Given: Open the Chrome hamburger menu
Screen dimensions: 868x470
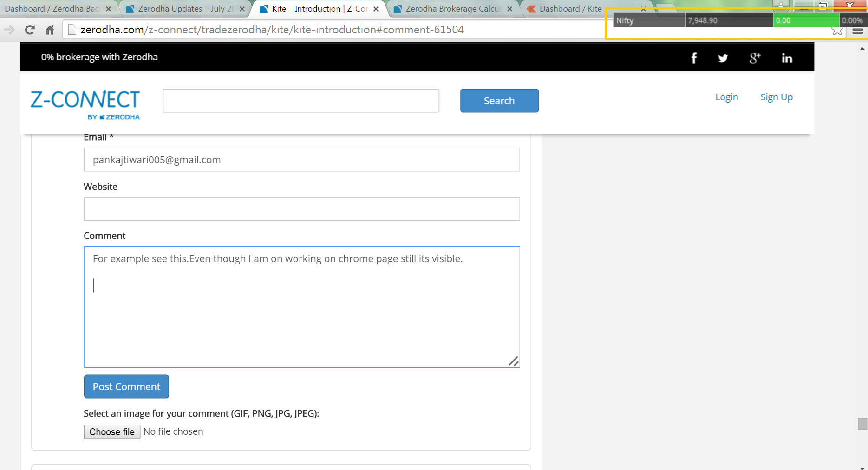Looking at the screenshot, I should click(x=858, y=31).
